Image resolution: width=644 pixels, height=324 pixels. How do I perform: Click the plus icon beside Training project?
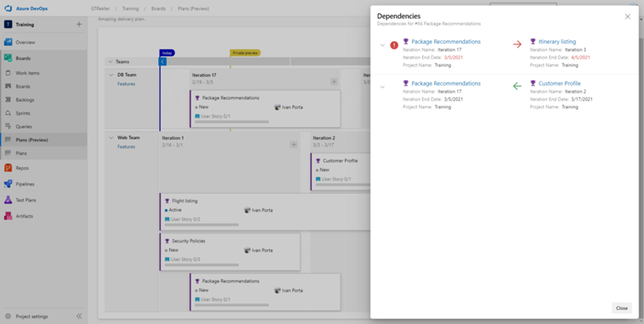point(80,24)
